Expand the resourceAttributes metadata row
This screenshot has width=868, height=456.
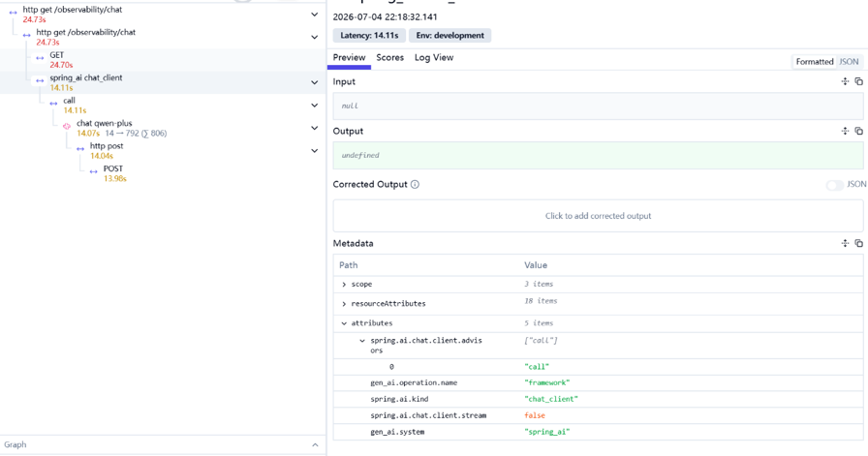pos(344,304)
